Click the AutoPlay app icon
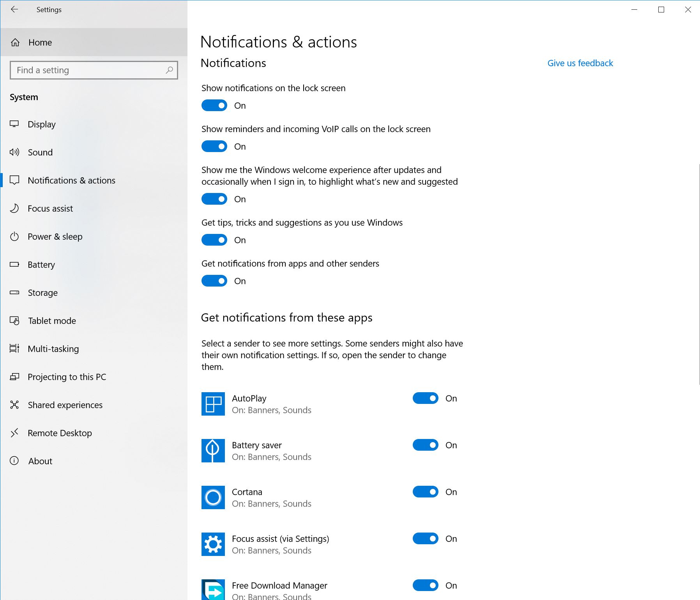 click(x=213, y=404)
